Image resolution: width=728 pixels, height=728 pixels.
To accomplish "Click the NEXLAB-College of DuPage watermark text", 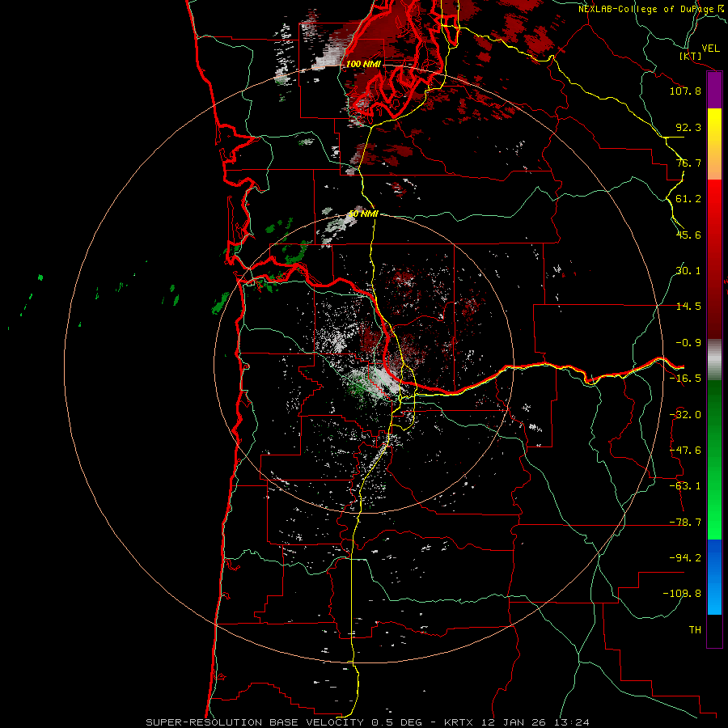I will tap(650, 9).
